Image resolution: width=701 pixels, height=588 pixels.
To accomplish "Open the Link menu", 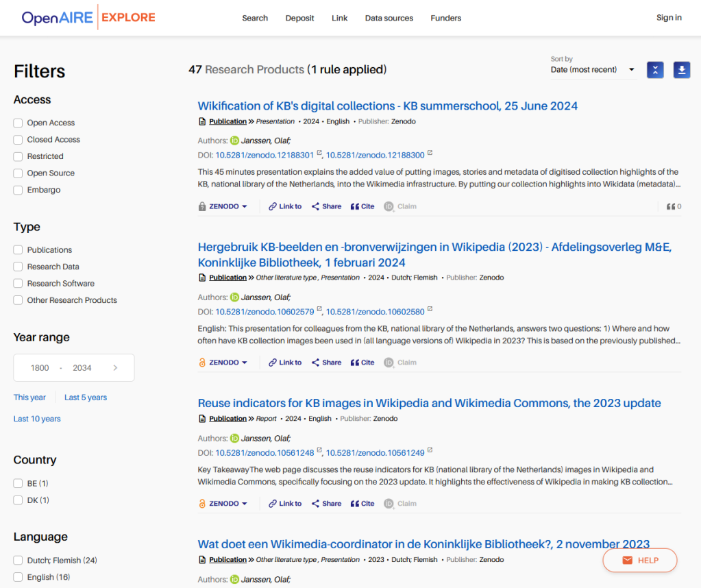I will pos(339,19).
